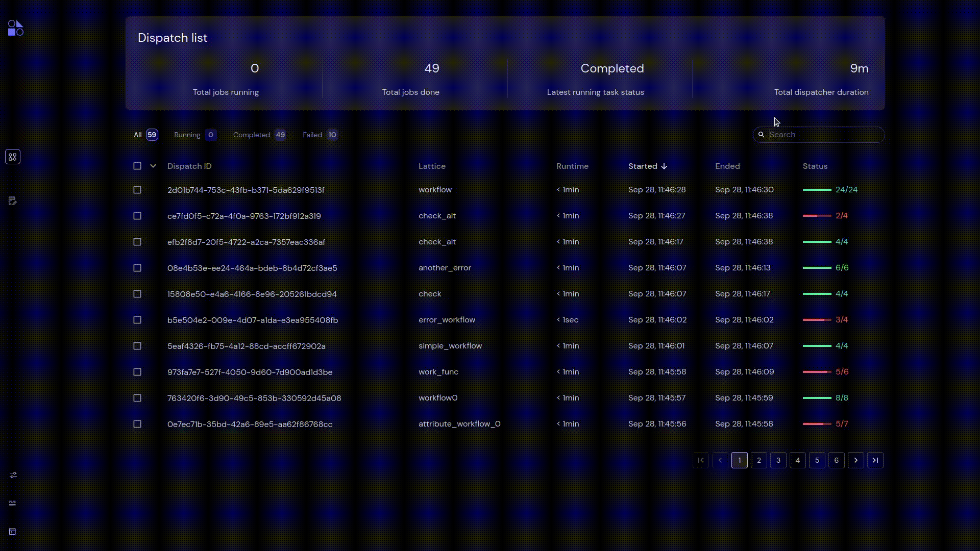
Task: Select checkbox for dispatch 973fa7e7
Action: (x=137, y=372)
